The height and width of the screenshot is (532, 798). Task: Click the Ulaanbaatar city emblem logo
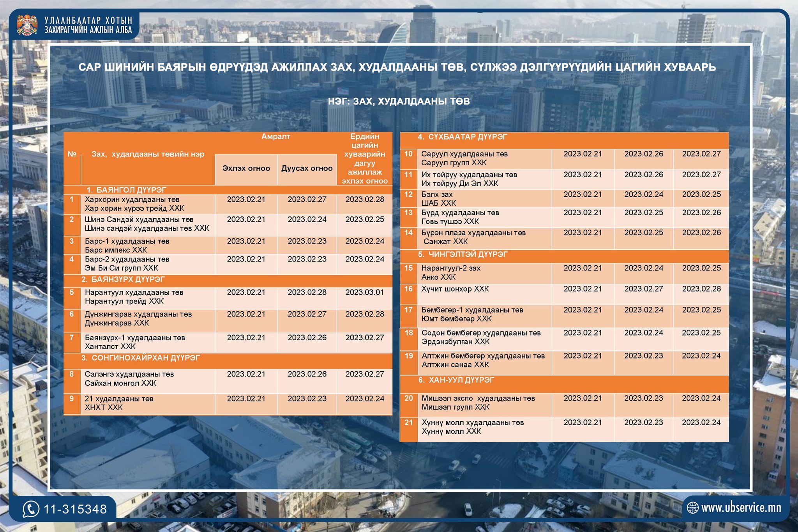(27, 25)
